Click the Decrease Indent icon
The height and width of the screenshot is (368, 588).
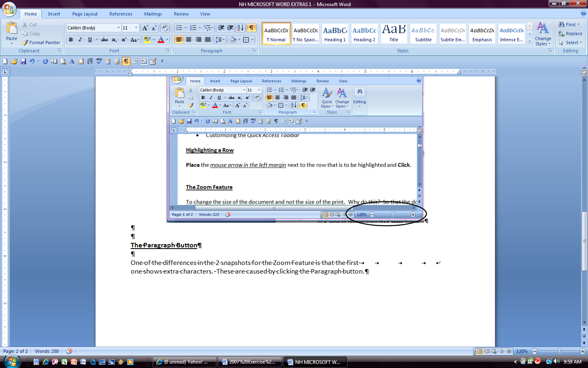tap(221, 28)
